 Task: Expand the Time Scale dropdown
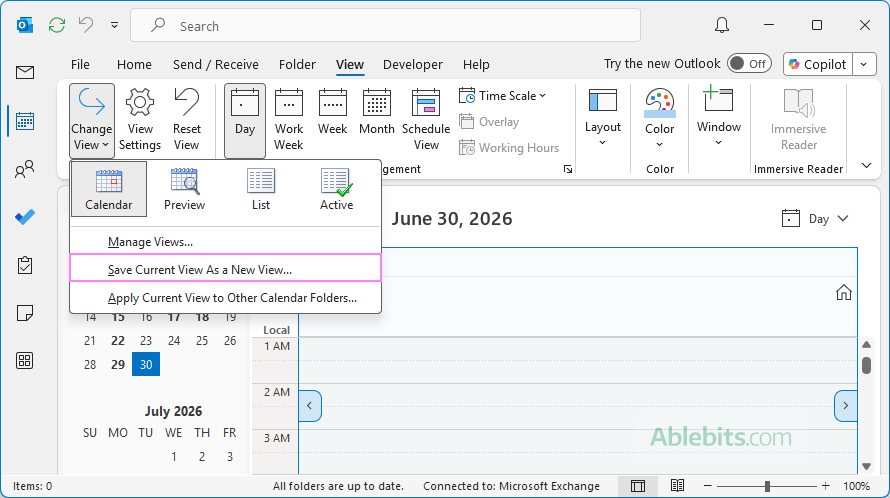coord(502,96)
